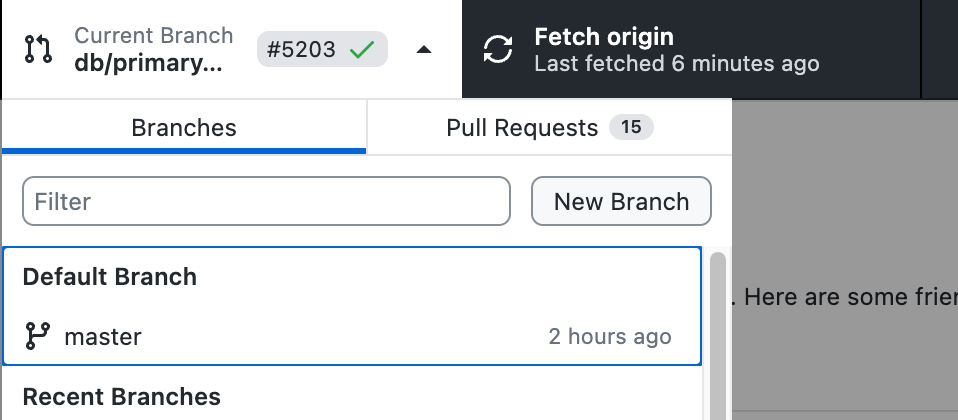Click the Fetch origin sync arrows icon
The width and height of the screenshot is (958, 420).
click(x=498, y=49)
